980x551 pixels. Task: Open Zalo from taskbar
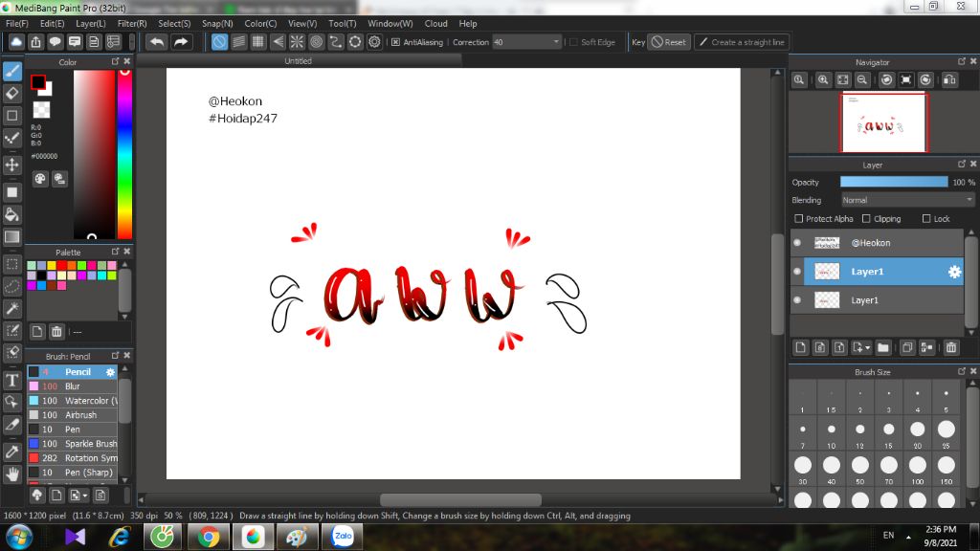343,536
